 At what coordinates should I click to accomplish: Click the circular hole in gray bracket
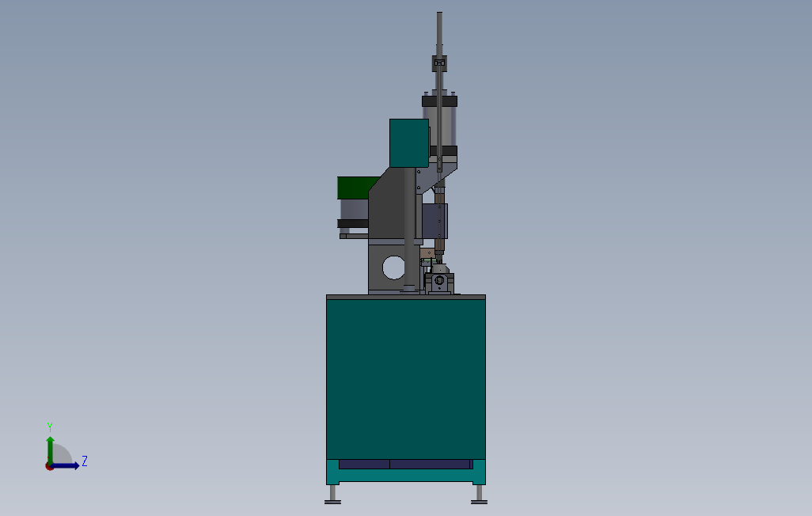[x=393, y=267]
